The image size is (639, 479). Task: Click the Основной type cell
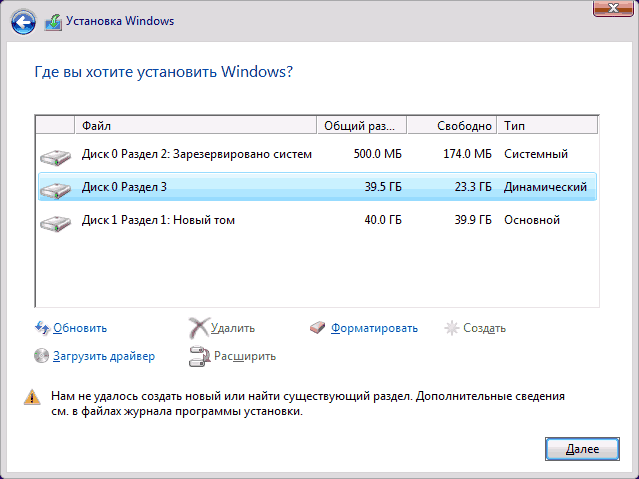[532, 220]
